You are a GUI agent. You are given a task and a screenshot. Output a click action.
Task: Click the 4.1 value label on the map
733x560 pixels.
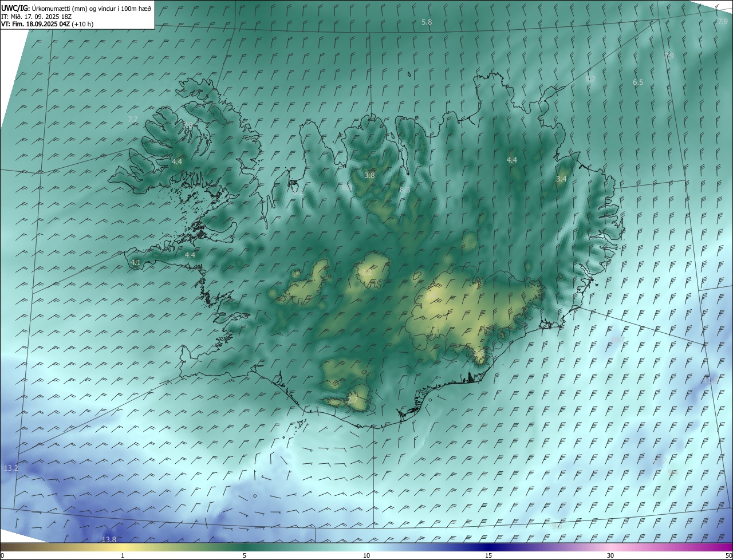tap(136, 262)
